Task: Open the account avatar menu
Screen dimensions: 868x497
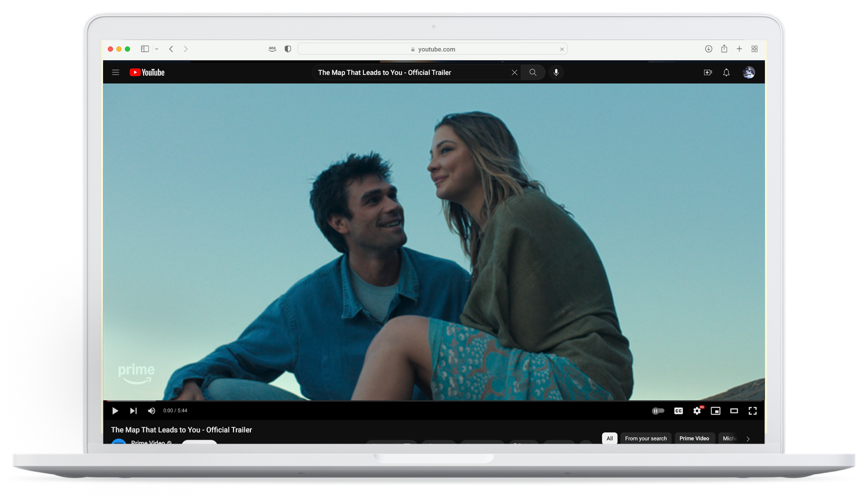Action: pos(749,72)
